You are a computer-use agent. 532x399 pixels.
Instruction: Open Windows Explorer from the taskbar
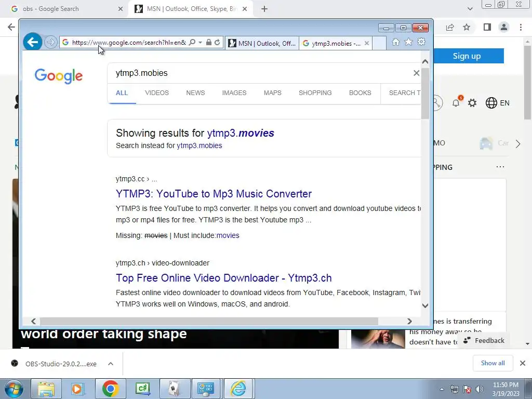tap(46, 389)
